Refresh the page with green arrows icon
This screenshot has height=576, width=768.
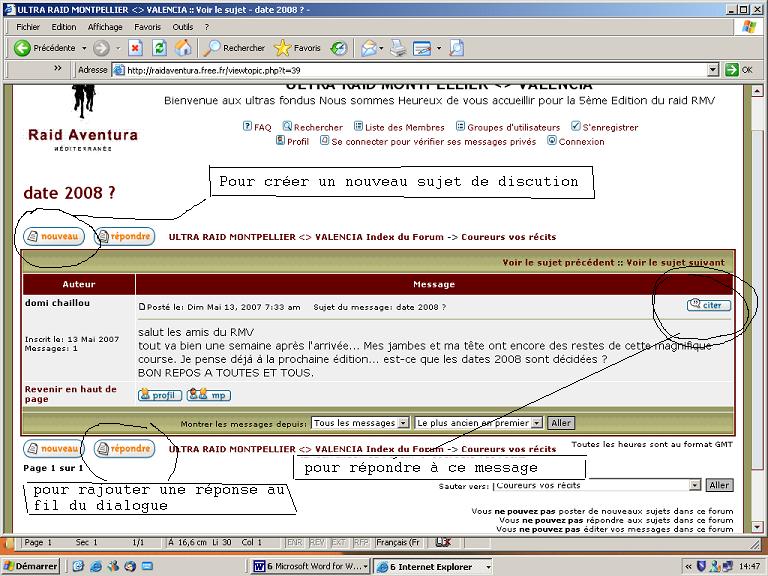click(x=159, y=48)
